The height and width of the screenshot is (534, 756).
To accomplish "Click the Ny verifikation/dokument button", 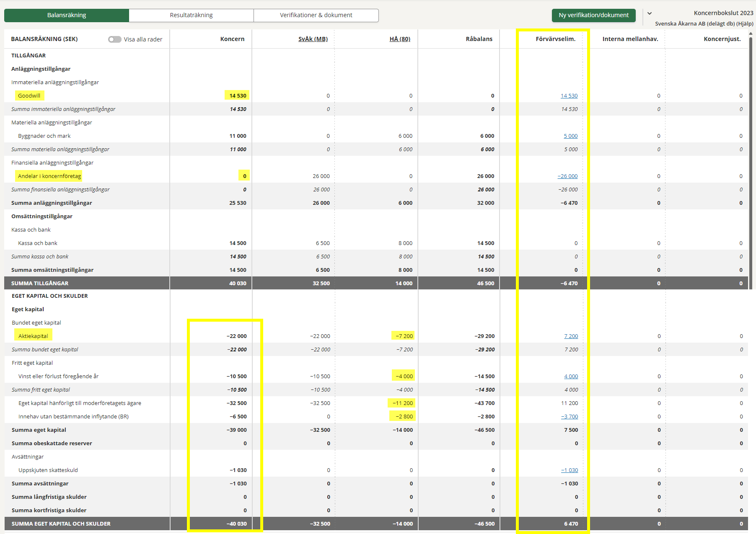I will (x=593, y=15).
